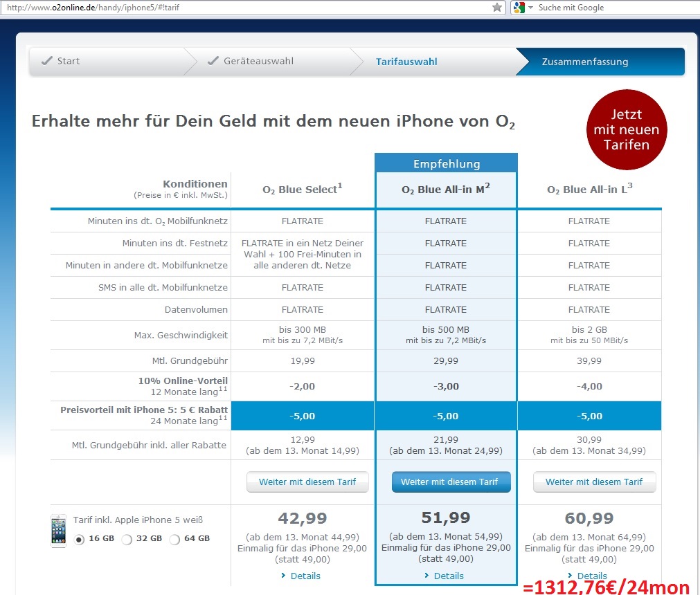Click the bis 2 GB speed cell
The image size is (700, 595).
pyautogui.click(x=589, y=335)
